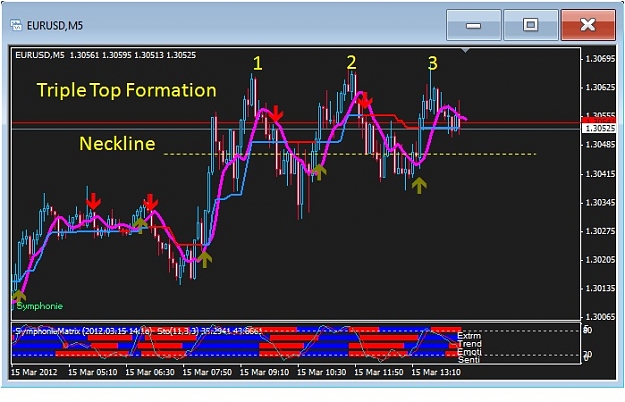Click the Trend row label in indicator panel

pyautogui.click(x=470, y=344)
